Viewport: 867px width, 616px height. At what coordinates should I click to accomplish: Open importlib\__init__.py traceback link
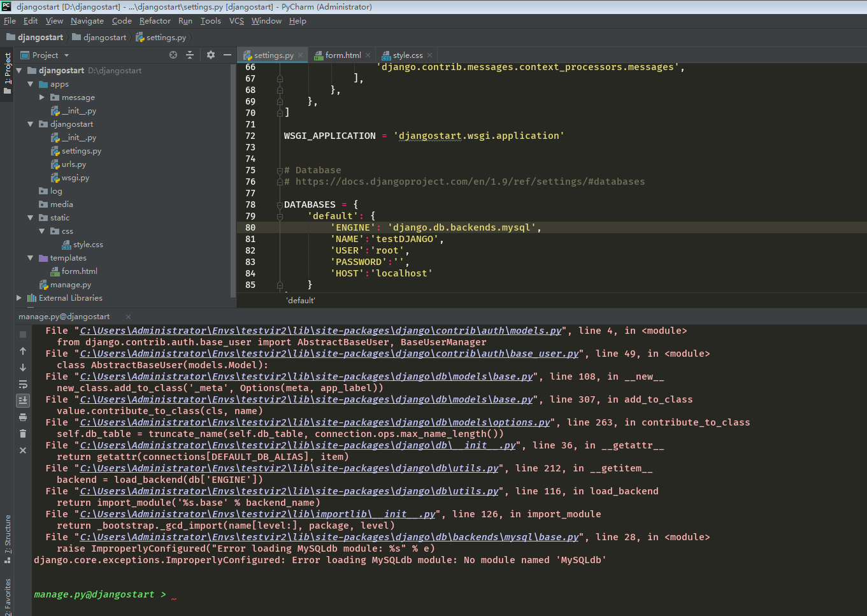(257, 514)
